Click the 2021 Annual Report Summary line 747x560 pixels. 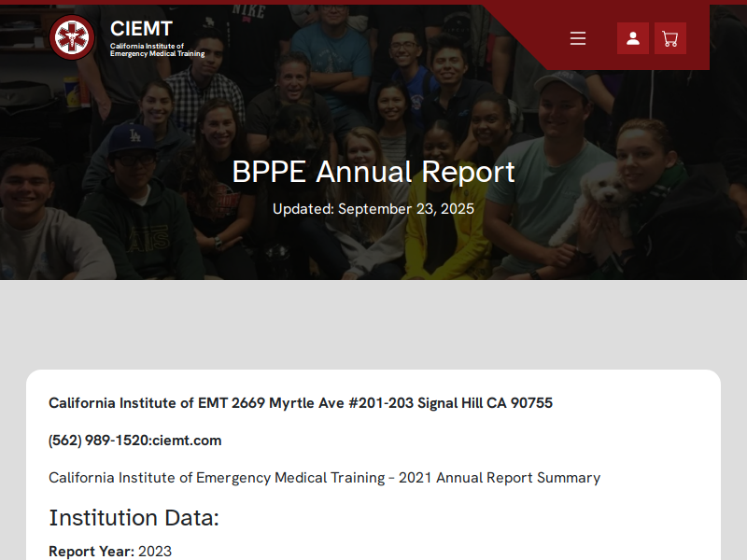[324, 478]
